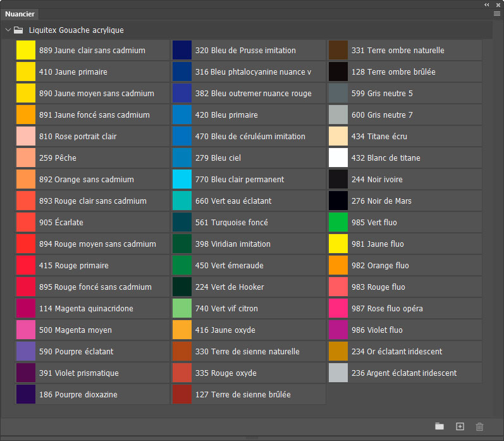Click the folder icon beside Liquitex Gouache acrylique
Image resolution: width=504 pixels, height=441 pixels.
coord(19,30)
